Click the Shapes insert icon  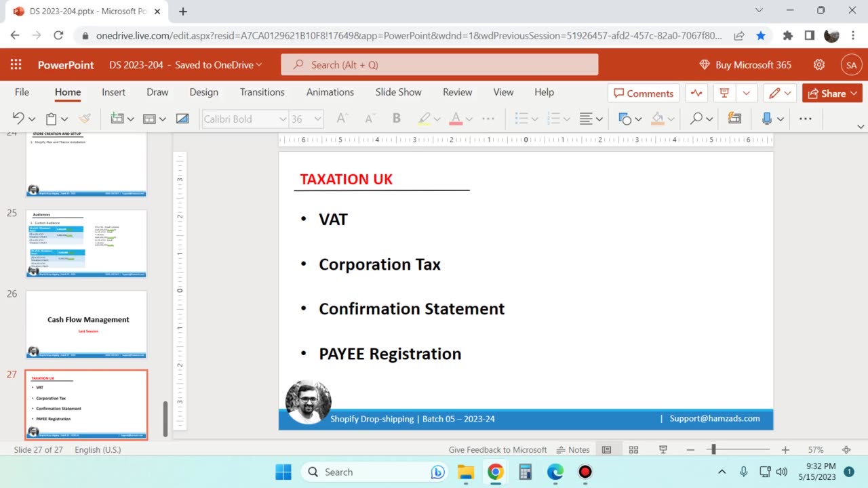(x=625, y=119)
